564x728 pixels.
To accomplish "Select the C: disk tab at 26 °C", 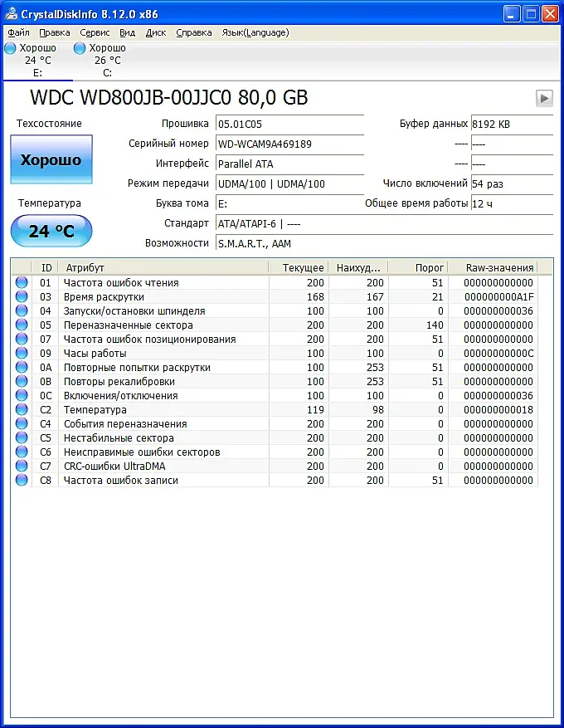I will pyautogui.click(x=107, y=61).
